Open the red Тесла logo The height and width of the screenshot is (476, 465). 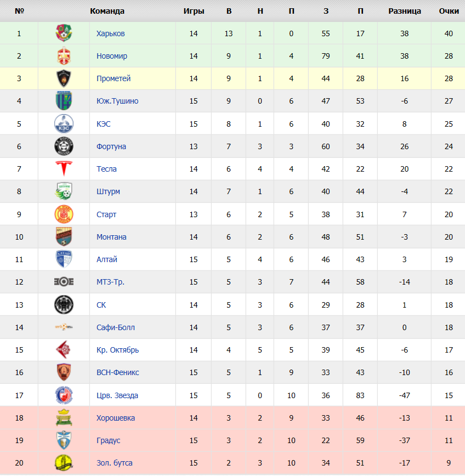pos(64,168)
